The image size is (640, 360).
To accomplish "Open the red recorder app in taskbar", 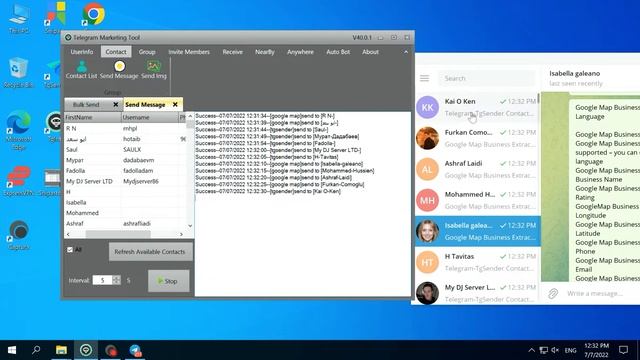I will [111, 350].
